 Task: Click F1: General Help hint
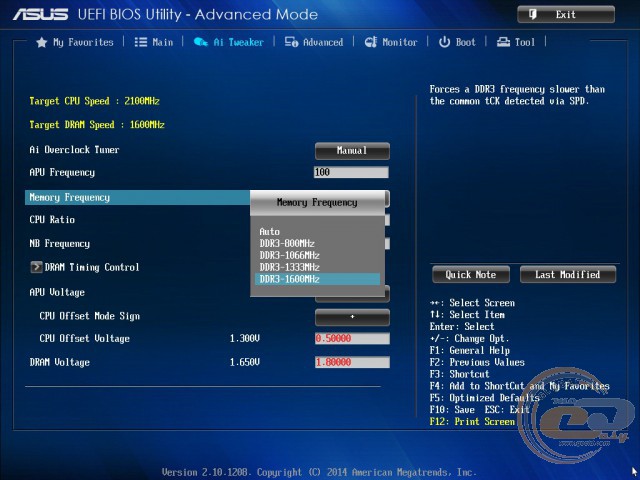coord(470,351)
